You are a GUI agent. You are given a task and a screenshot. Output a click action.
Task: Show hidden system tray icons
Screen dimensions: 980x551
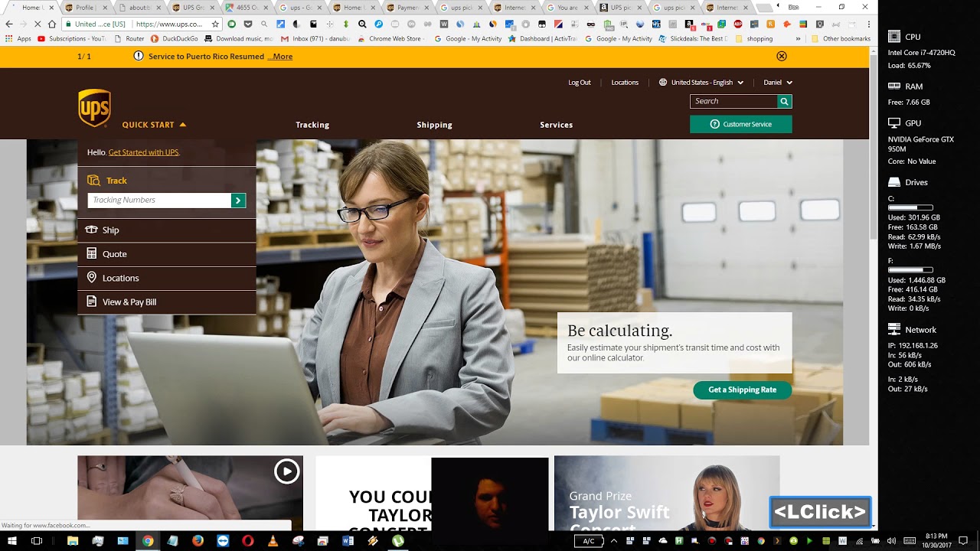click(x=613, y=541)
